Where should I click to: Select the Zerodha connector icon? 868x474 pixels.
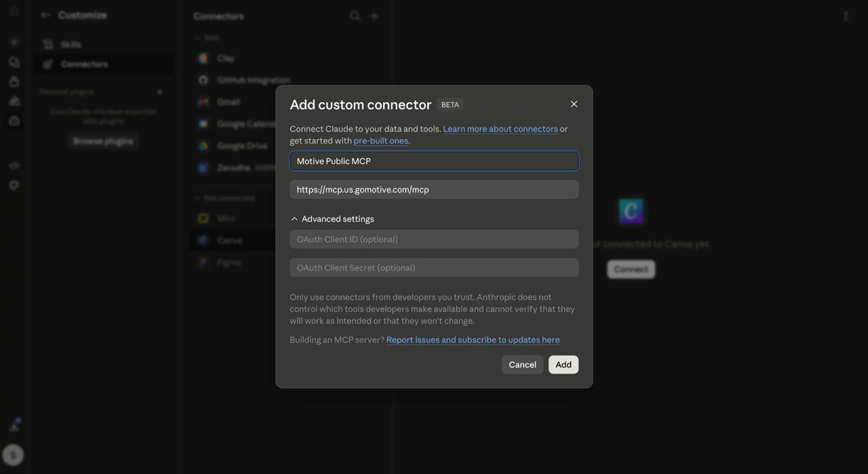pos(203,167)
